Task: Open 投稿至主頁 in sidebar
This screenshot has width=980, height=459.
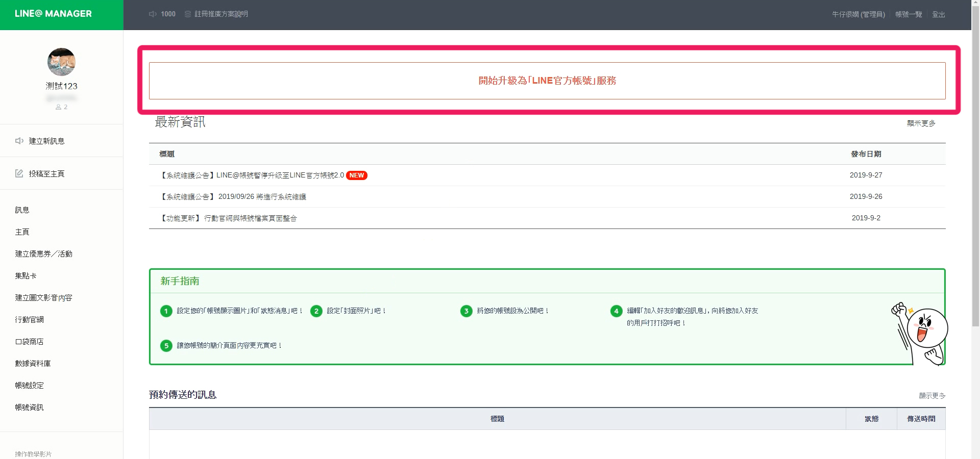Action: (46, 173)
